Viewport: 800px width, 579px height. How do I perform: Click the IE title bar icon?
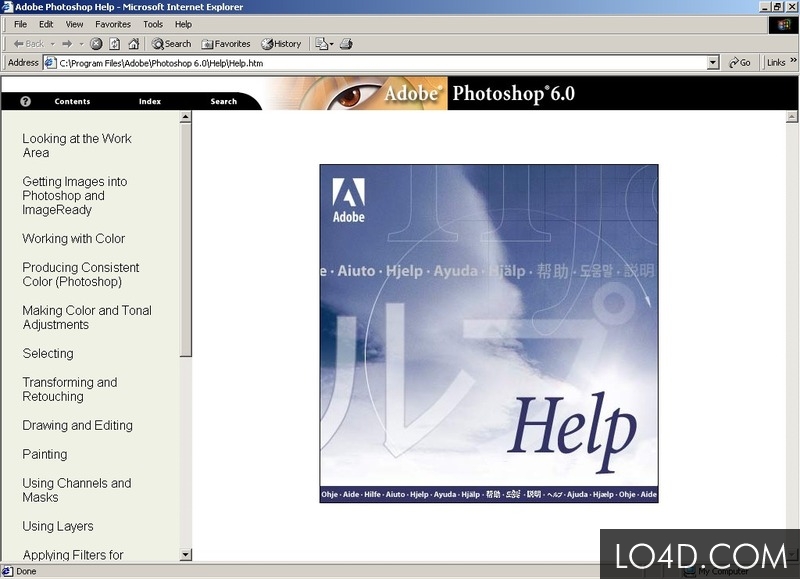tap(7, 7)
